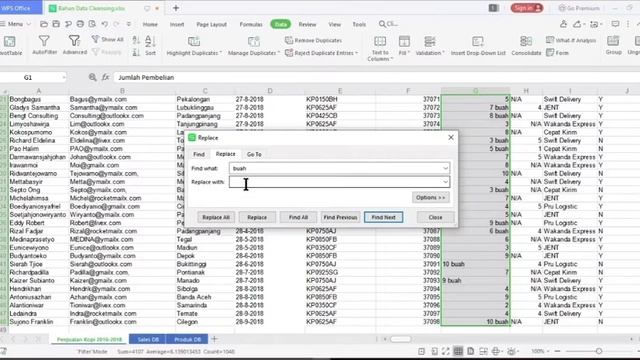
Task: Click Go Premium link
Action: [x=579, y=8]
